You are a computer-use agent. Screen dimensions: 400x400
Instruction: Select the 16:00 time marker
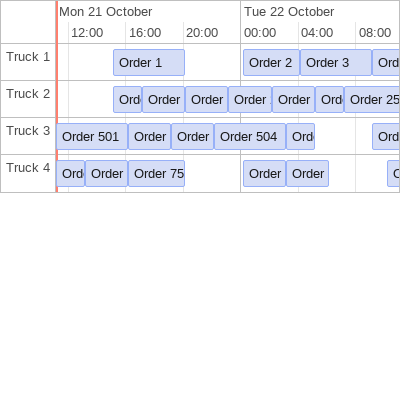[x=145, y=33]
